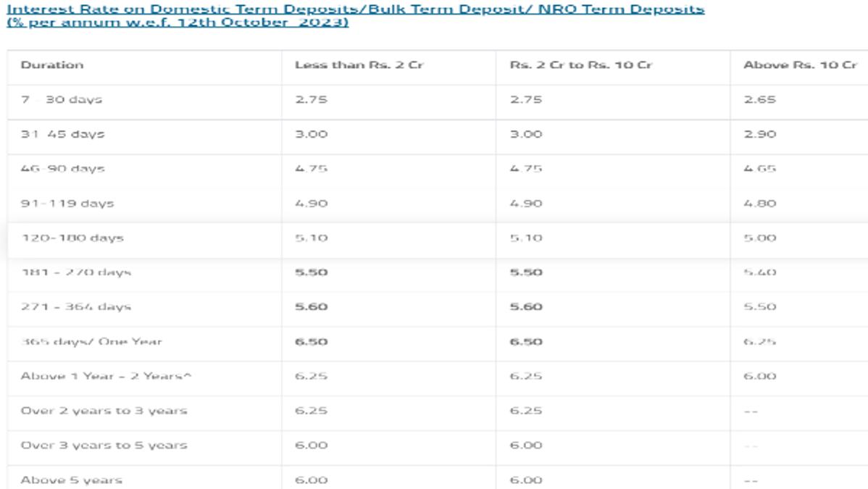Click the Above Rs. 10 Cr column header

(x=800, y=64)
